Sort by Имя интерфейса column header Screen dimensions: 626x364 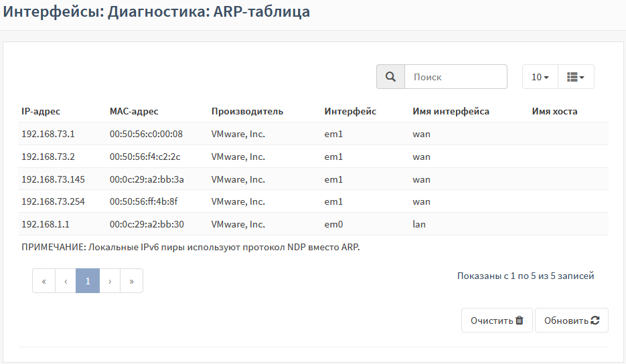(451, 111)
